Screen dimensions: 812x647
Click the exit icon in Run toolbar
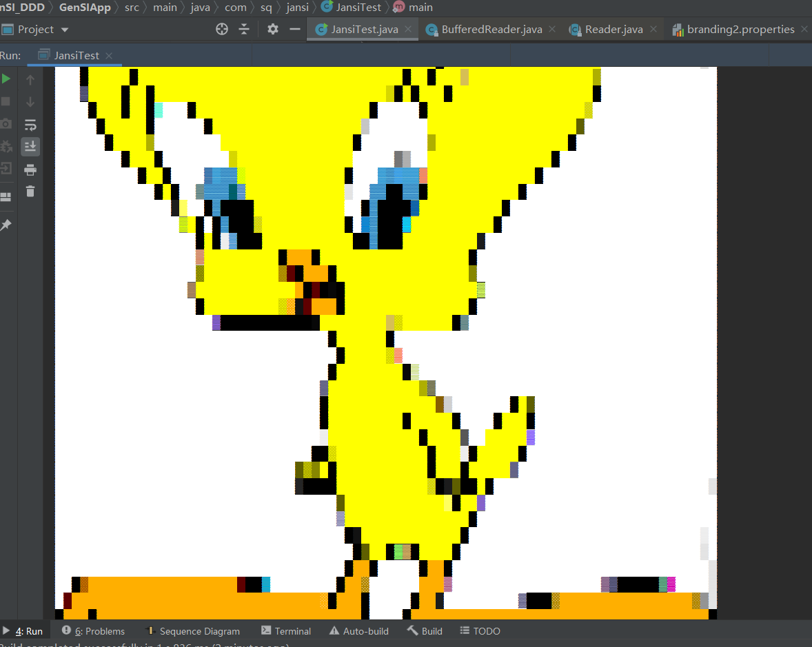[6, 168]
